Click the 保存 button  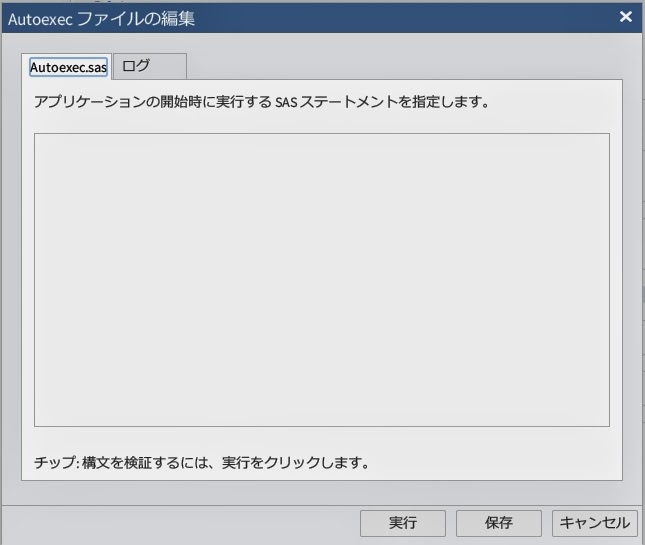pos(499,523)
